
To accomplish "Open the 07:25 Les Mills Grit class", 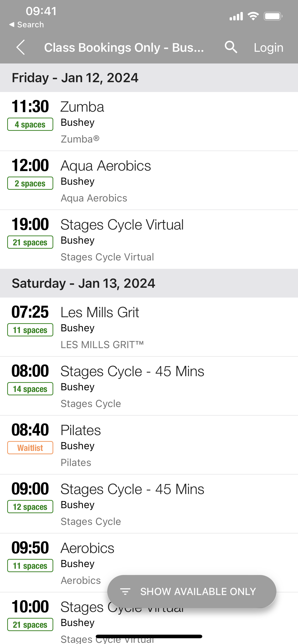I will [x=149, y=327].
